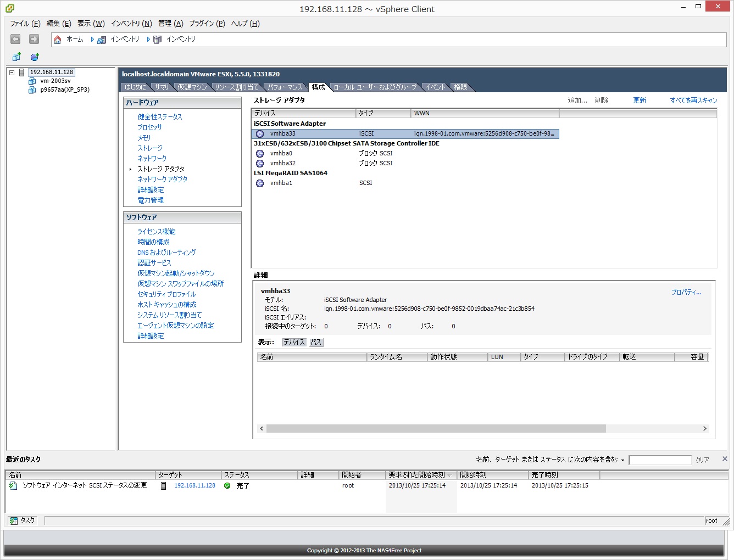Click the details scrollbar right arrow
Screen dimensions: 734x560
point(705,428)
